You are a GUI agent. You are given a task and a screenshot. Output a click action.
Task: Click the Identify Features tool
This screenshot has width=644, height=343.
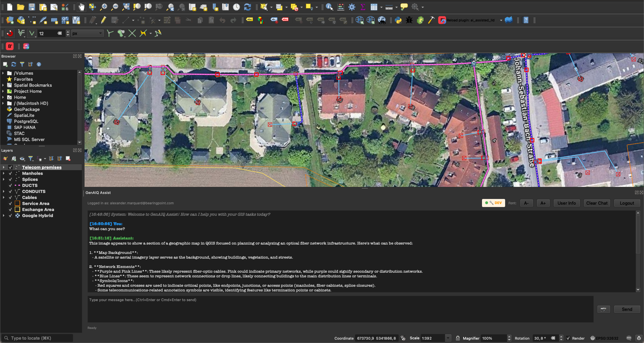pos(329,7)
